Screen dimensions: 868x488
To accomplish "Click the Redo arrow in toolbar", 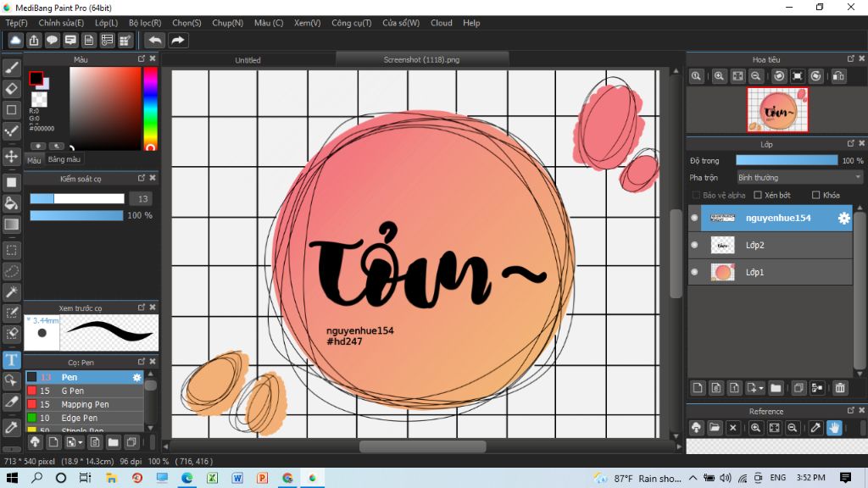I will (x=178, y=41).
